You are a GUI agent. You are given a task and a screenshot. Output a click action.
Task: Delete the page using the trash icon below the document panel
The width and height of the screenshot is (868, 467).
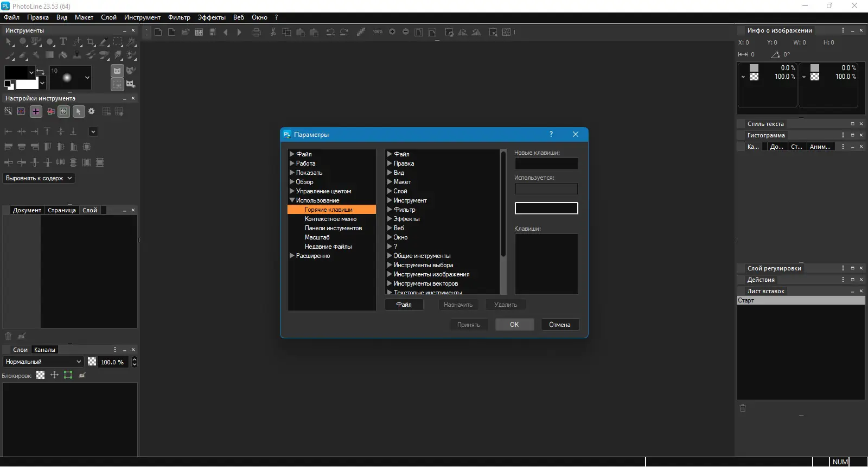pos(8,336)
